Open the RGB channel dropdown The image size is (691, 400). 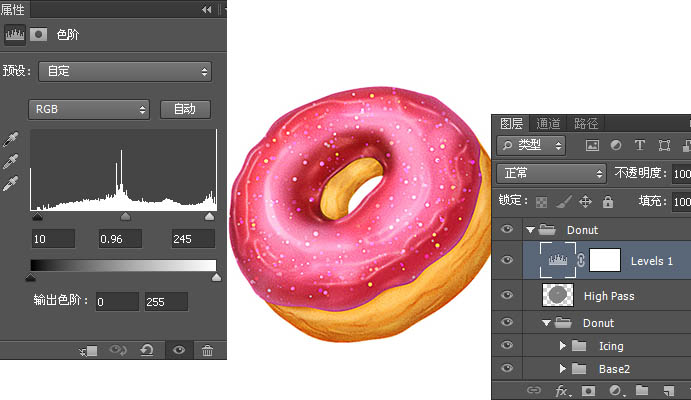[x=89, y=109]
